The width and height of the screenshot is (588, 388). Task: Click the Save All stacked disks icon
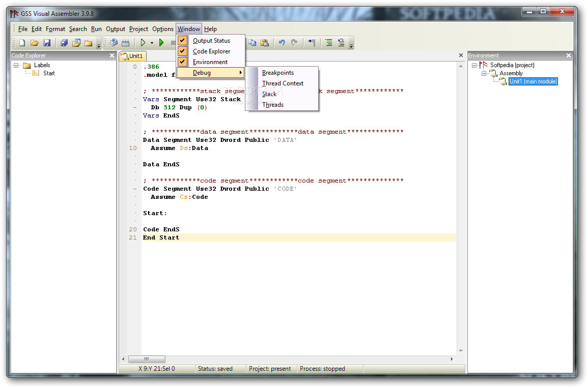click(64, 43)
